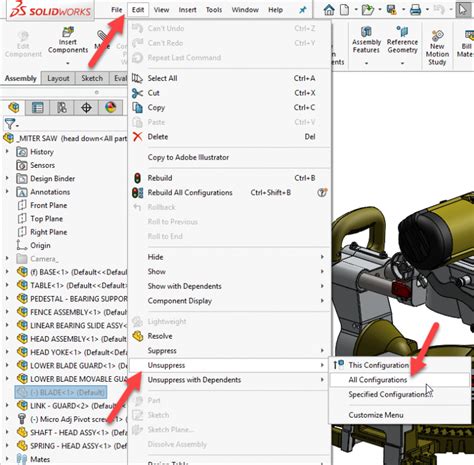Click Bill of Materials toolbar button
Image resolution: width=474 pixels, height=465 pixels.
pos(466,44)
